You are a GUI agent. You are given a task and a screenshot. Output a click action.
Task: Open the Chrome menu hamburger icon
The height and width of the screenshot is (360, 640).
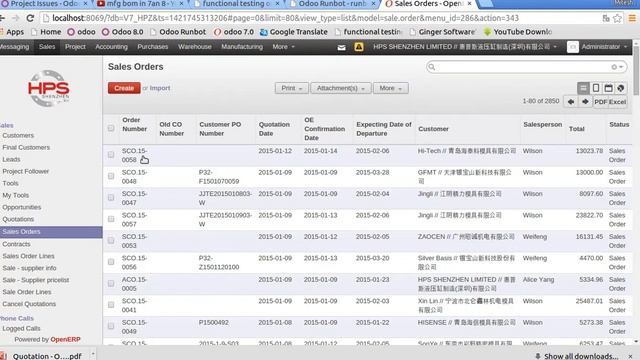[x=632, y=18]
